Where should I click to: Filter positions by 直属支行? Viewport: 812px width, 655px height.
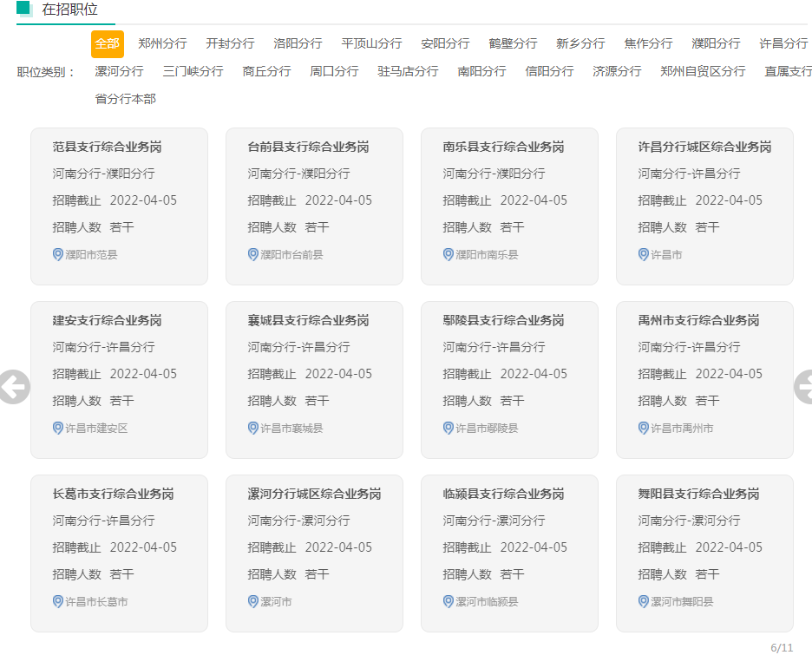point(789,71)
